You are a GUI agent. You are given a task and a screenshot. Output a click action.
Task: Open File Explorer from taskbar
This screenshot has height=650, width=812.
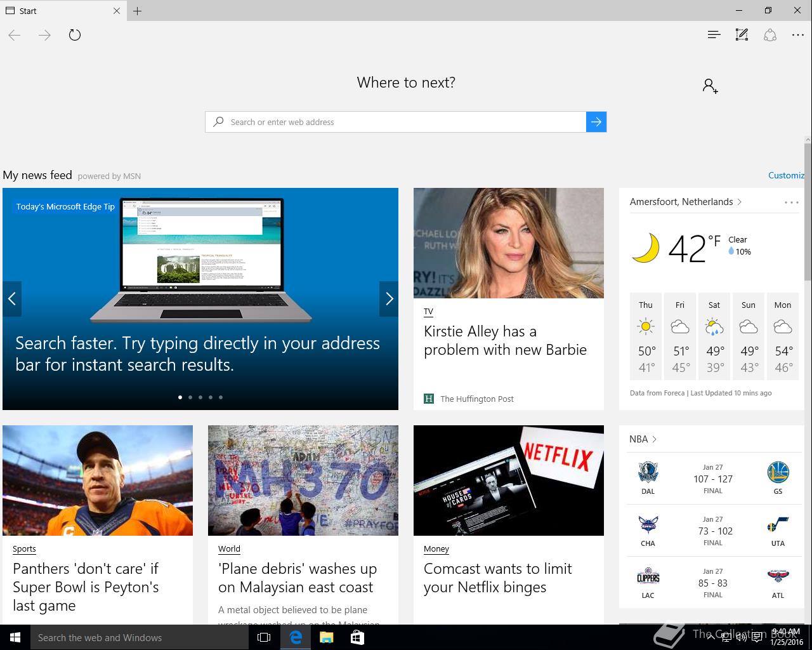327,637
